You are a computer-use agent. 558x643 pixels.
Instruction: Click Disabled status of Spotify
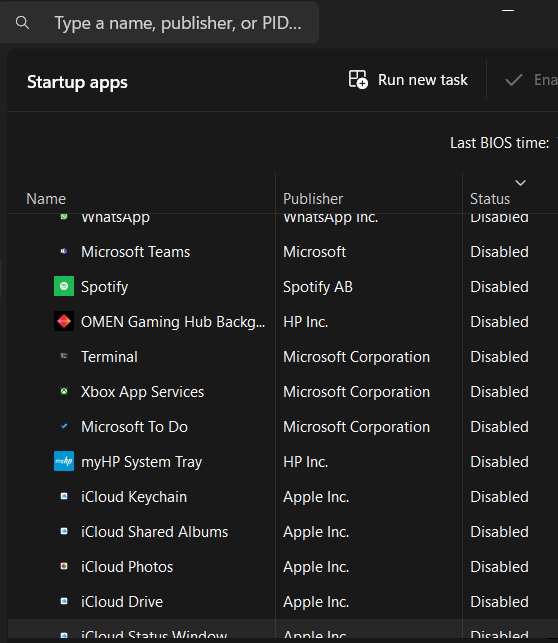[499, 287]
